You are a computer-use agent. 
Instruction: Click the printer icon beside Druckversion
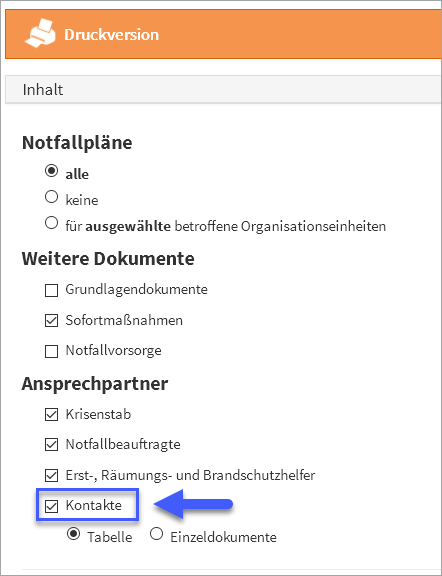40,33
